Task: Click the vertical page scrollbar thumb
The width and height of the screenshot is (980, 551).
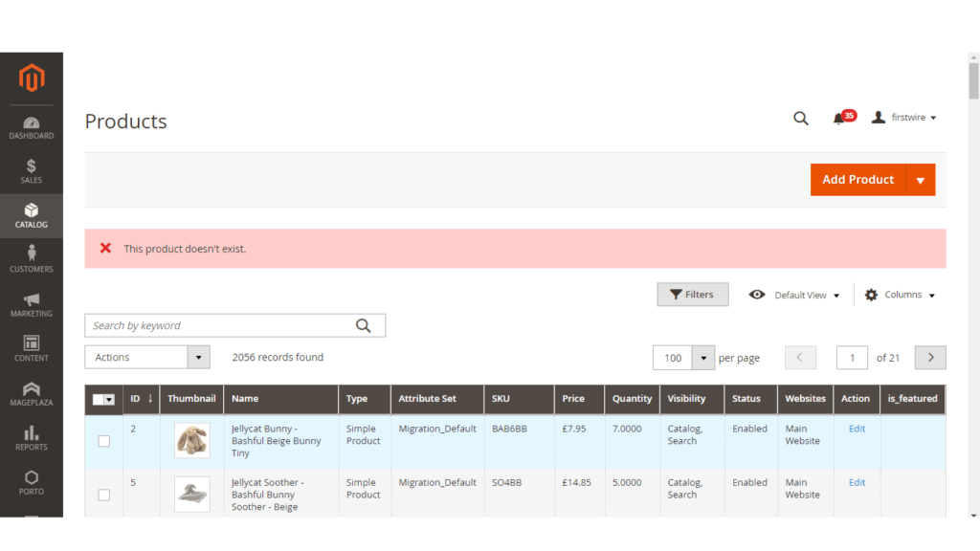Action: point(973,80)
